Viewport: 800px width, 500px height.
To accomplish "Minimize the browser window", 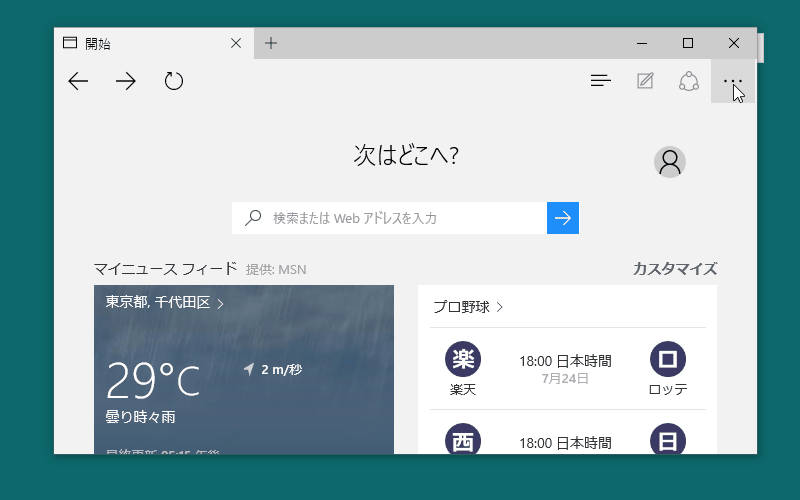I will [642, 43].
